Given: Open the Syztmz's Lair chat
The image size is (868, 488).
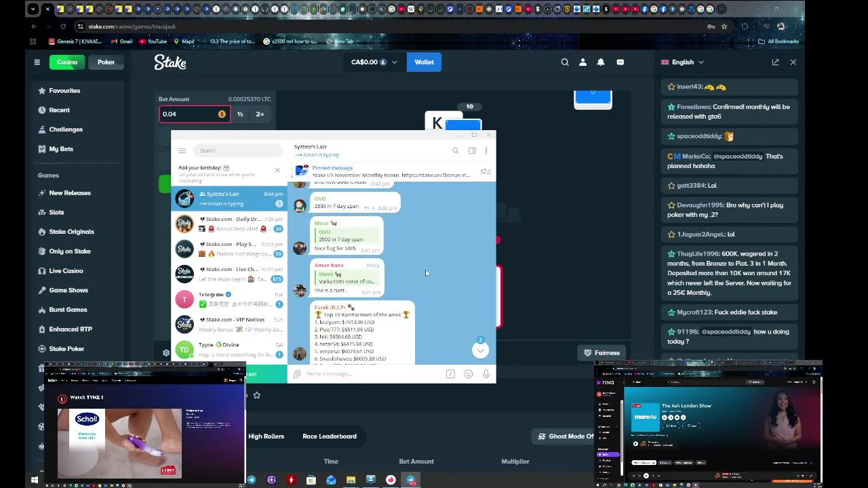Looking at the screenshot, I should pos(229,199).
